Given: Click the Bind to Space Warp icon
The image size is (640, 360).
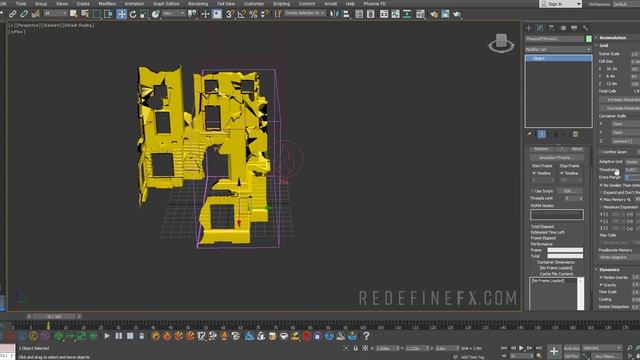Looking at the screenshot, I should [36, 14].
